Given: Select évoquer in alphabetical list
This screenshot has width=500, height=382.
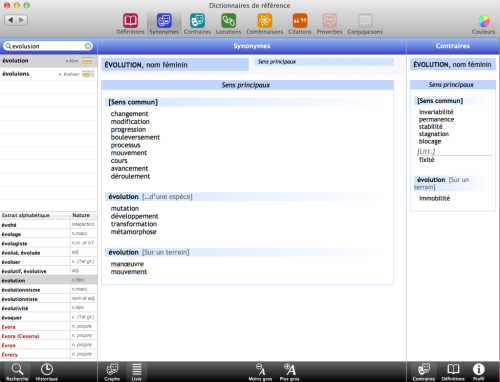Looking at the screenshot, I should coord(49,318).
